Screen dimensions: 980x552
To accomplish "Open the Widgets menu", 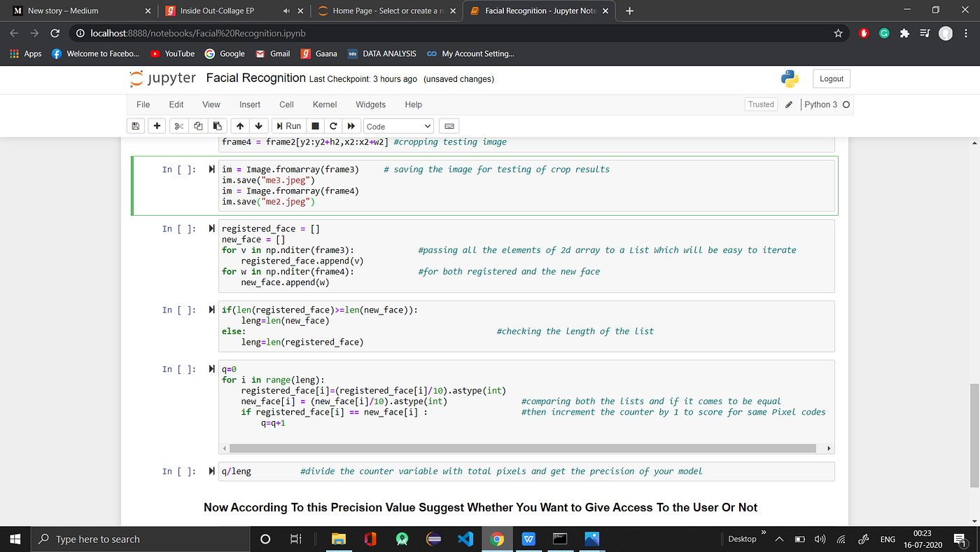I will point(370,104).
